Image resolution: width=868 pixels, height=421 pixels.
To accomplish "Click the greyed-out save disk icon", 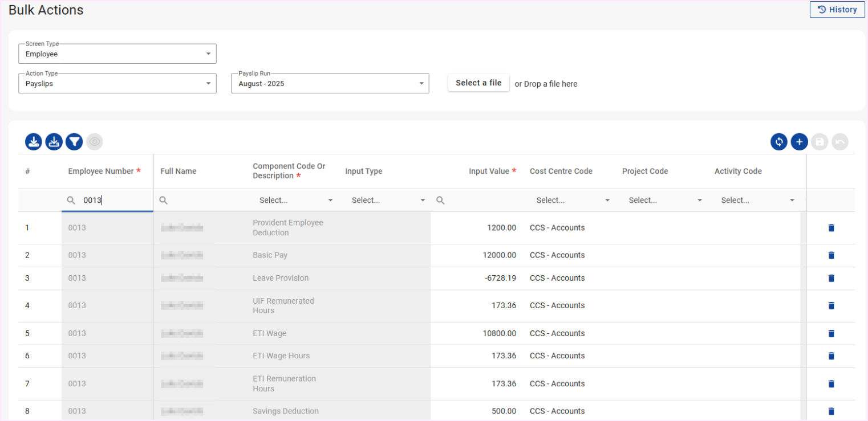I will coord(820,142).
